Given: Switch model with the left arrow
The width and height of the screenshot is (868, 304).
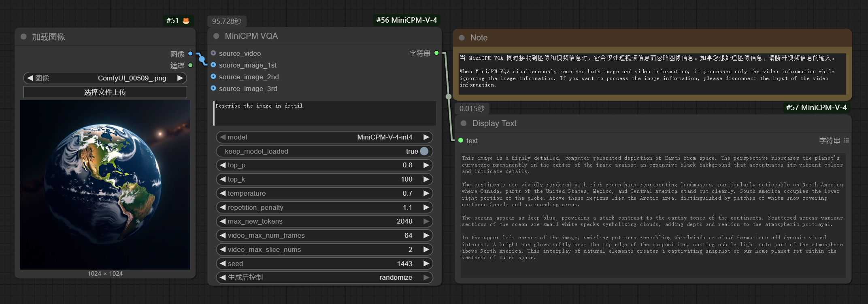Looking at the screenshot, I should 223,137.
